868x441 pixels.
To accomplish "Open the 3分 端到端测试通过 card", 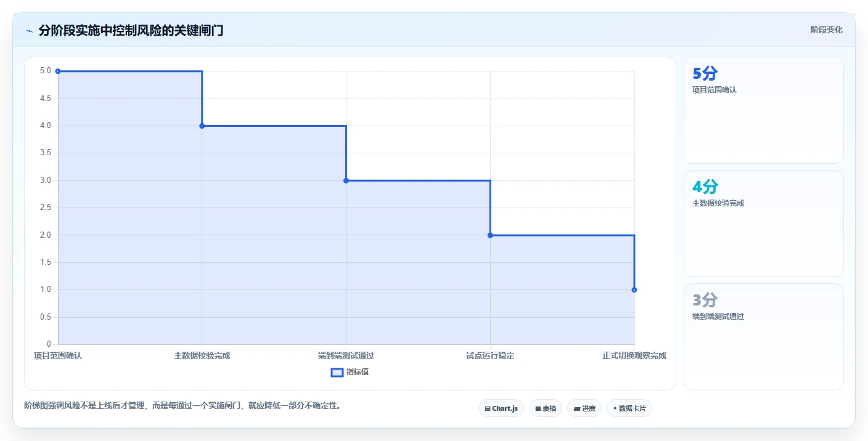I will point(764,337).
